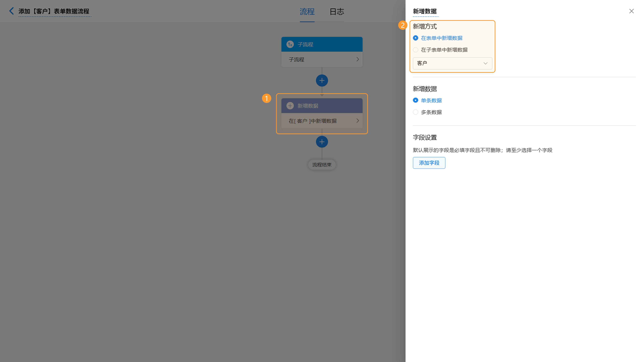
Task: Add a node above 流程结束 with plus button
Action: coord(322,142)
